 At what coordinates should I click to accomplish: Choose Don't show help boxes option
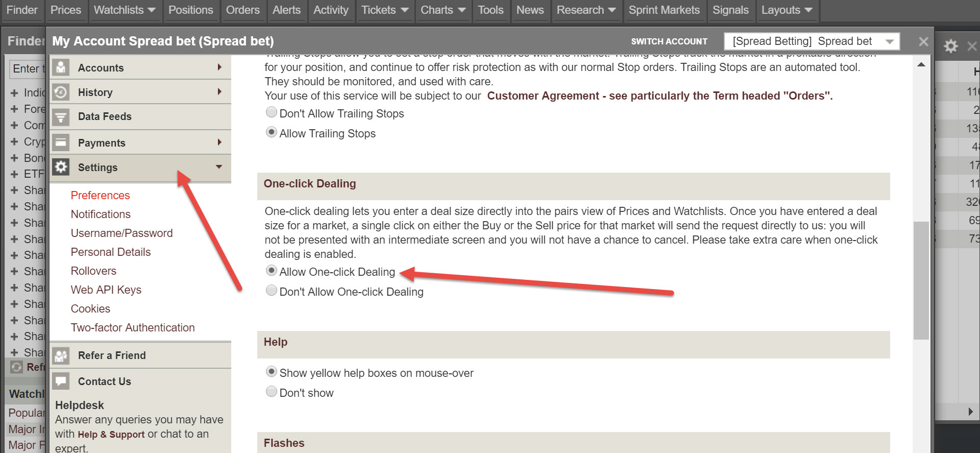272,392
